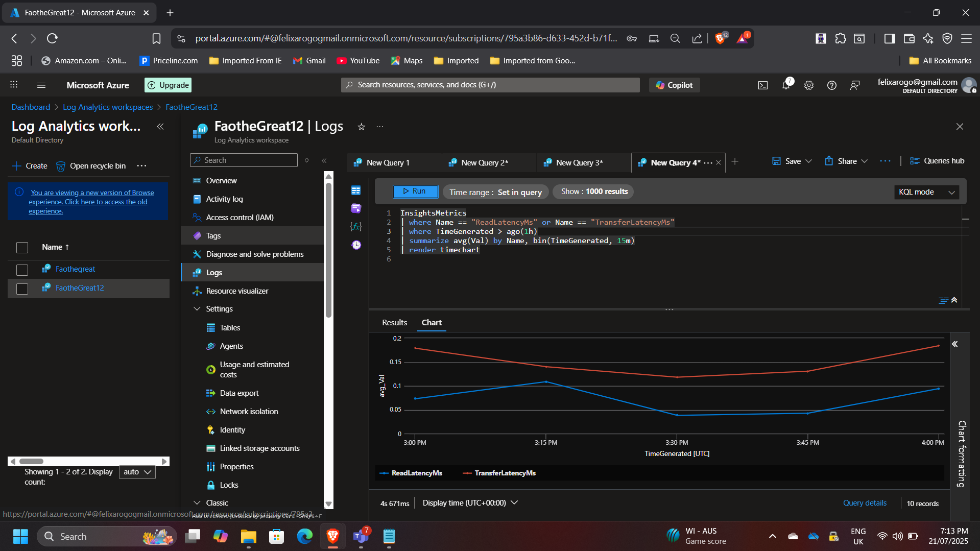Open the portal settings gear

click(x=808, y=85)
